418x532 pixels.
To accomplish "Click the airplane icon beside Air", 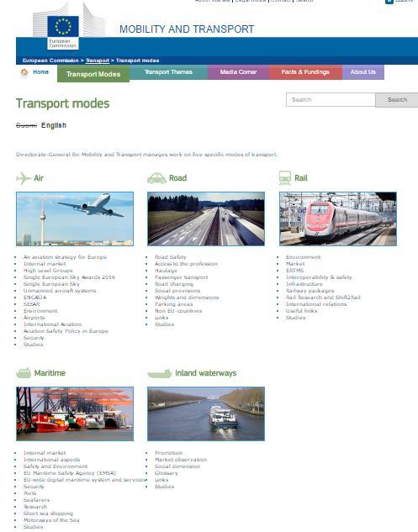I will coord(24,178).
